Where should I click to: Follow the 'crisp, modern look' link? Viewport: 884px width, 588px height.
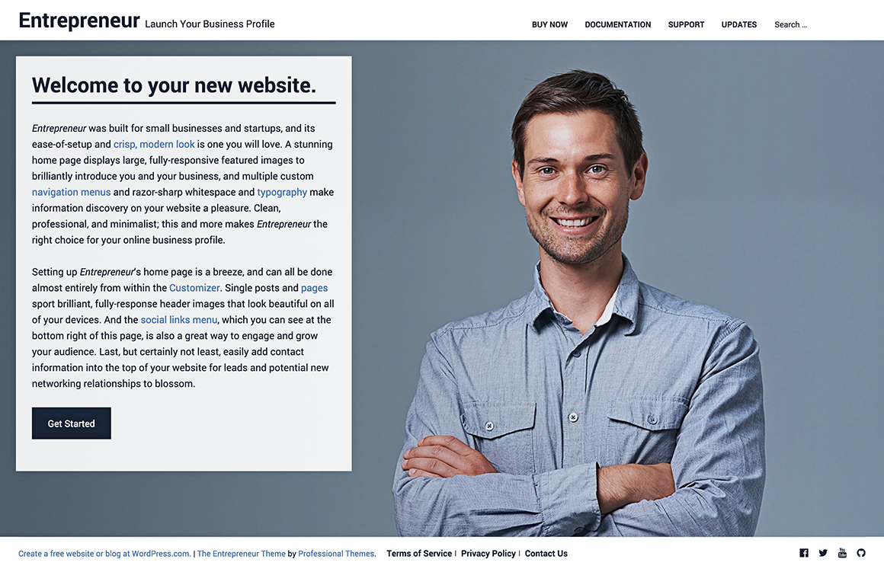click(154, 144)
